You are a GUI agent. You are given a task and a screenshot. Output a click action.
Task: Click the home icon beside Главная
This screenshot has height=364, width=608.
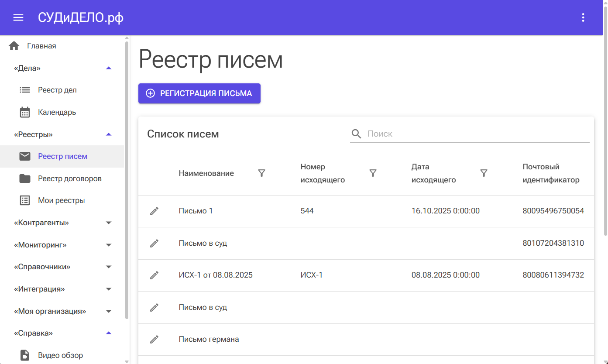click(14, 45)
